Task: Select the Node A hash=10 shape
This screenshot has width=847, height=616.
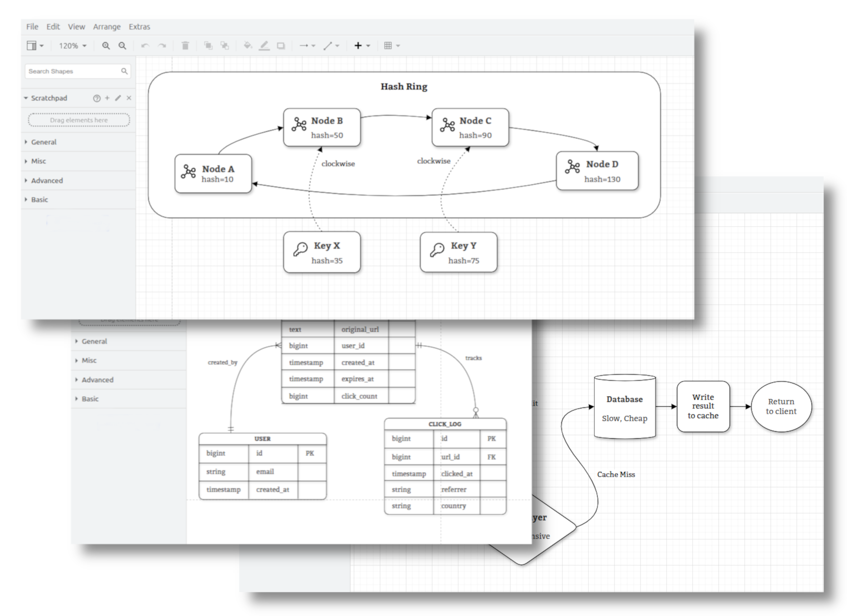Action: (x=213, y=174)
